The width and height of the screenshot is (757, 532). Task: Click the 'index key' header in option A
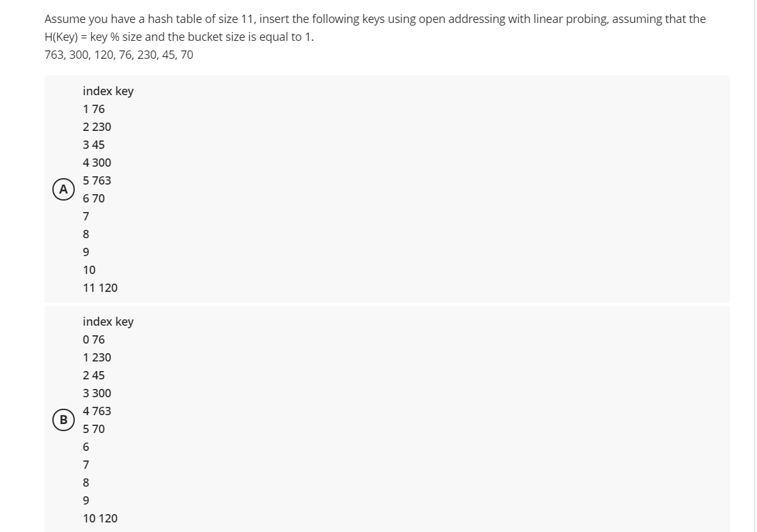107,91
